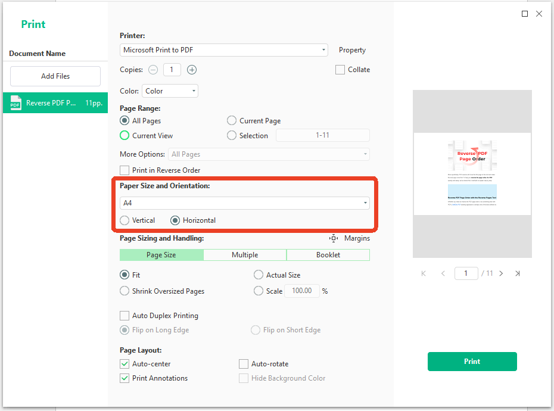Screen dimensions: 554x411
Task: Open printer Property settings
Action: click(x=352, y=50)
